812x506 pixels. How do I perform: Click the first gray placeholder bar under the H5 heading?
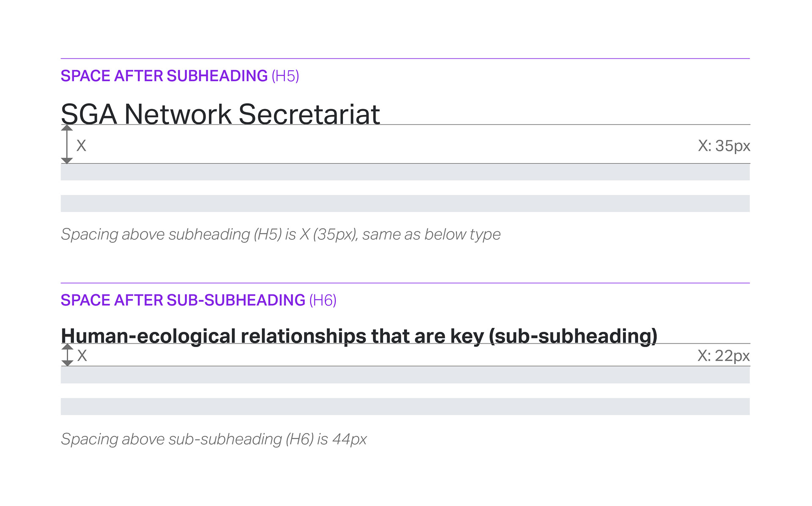point(405,172)
